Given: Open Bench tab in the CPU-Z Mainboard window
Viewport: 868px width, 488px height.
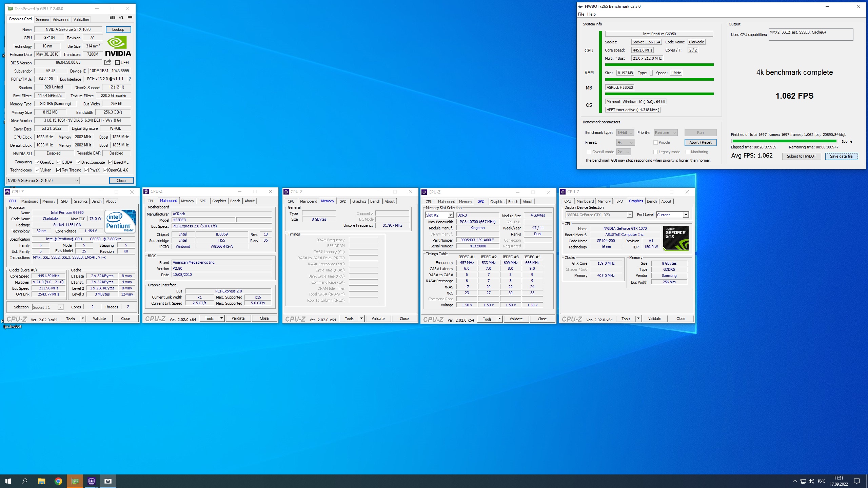Looking at the screenshot, I should pyautogui.click(x=235, y=201).
